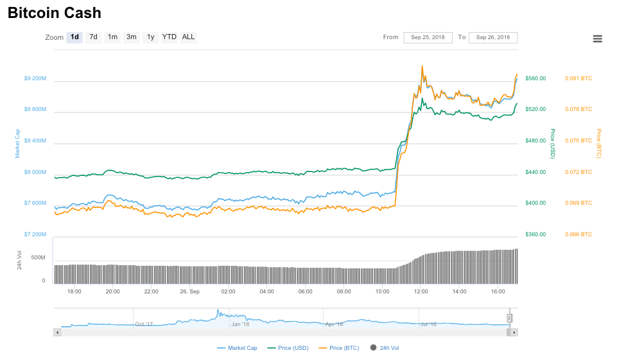Click the Price (USD) vertical axis title
Screen dimensions: 617x364
[552, 144]
